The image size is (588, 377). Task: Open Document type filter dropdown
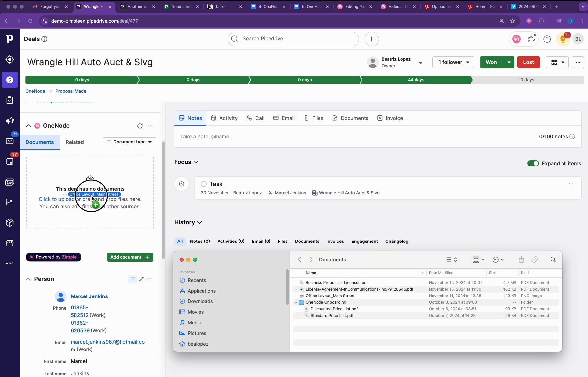pyautogui.click(x=129, y=142)
